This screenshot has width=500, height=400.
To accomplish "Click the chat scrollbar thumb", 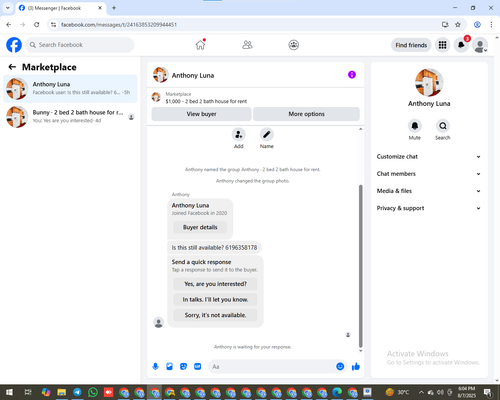I will click(x=360, y=266).
